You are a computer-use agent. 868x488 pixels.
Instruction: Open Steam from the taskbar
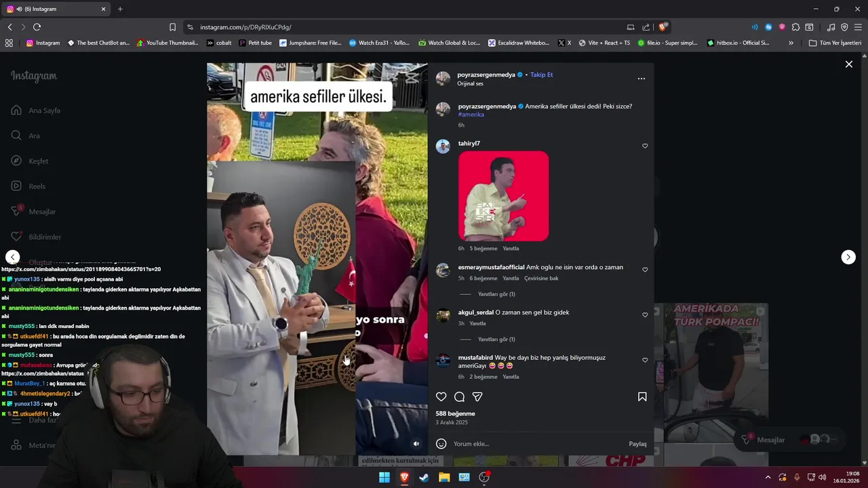pos(424,477)
